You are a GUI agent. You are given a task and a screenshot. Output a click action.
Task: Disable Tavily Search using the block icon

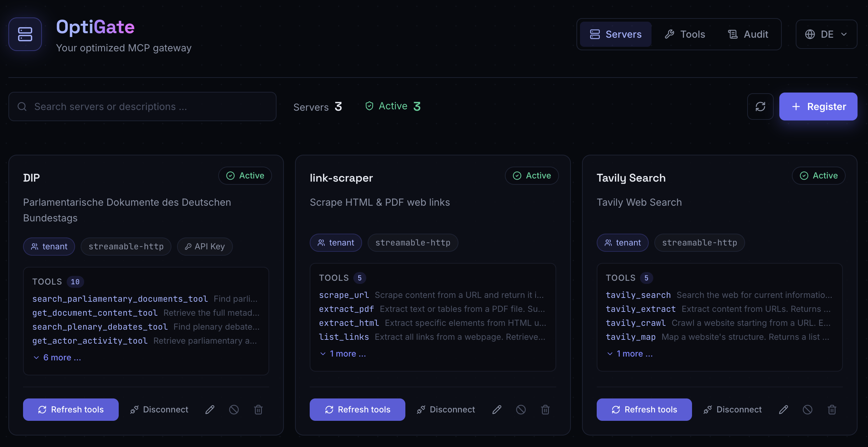pyautogui.click(x=808, y=410)
